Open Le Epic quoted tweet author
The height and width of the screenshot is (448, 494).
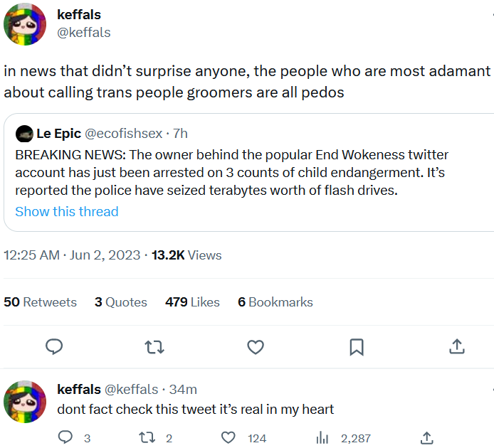58,133
